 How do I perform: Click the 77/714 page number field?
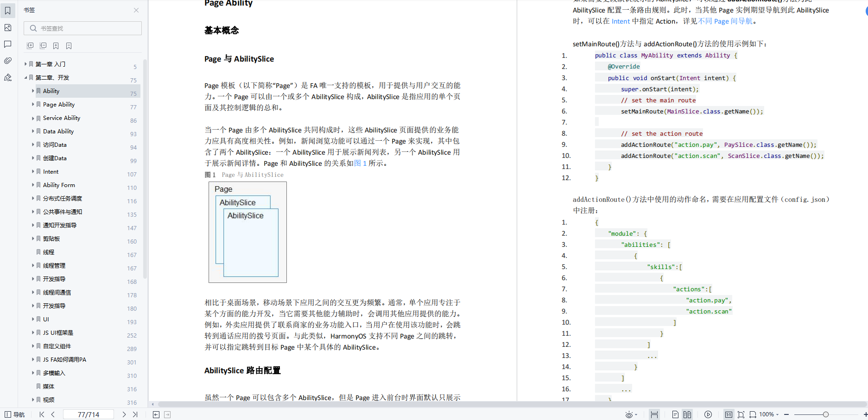89,414
